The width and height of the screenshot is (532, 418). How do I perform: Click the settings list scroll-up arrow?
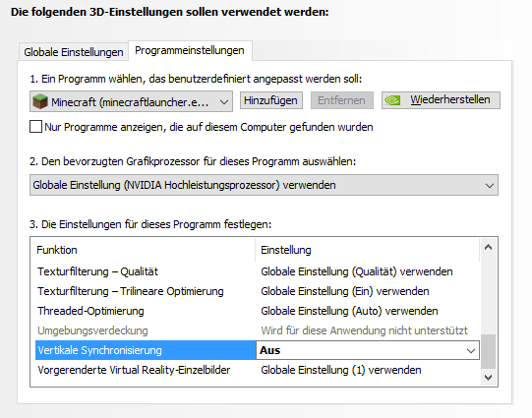(x=488, y=247)
